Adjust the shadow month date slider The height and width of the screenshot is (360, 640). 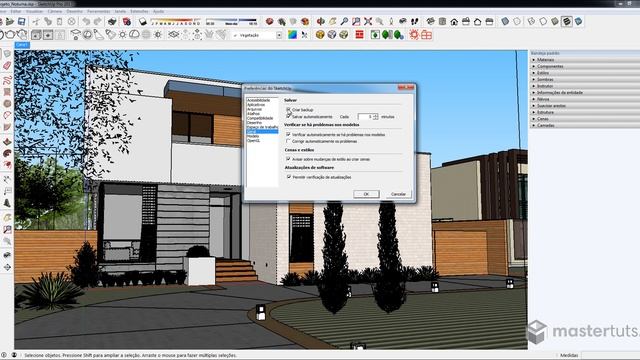(176, 21)
